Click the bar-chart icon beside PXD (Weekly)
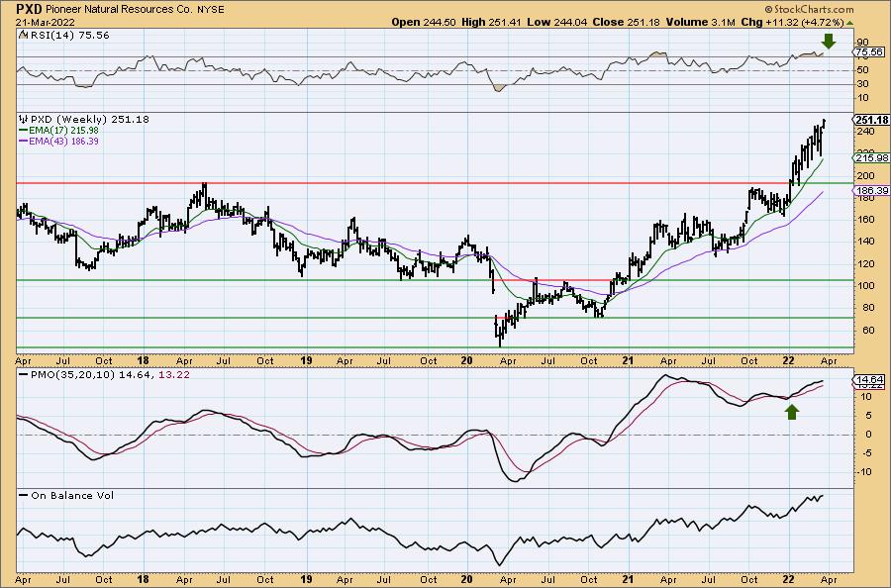Image resolution: width=891 pixels, height=588 pixels. [24, 120]
